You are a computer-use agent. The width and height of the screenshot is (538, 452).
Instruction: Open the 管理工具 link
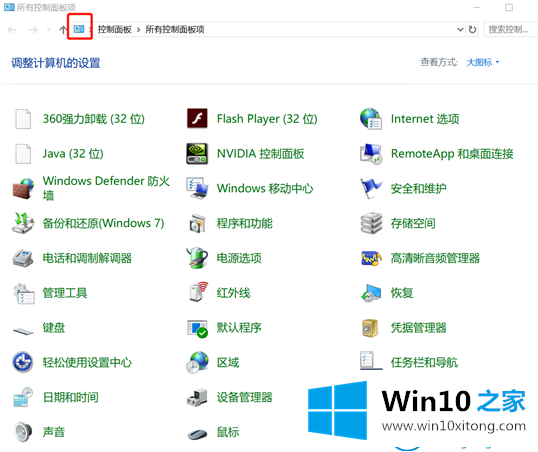[x=65, y=293]
